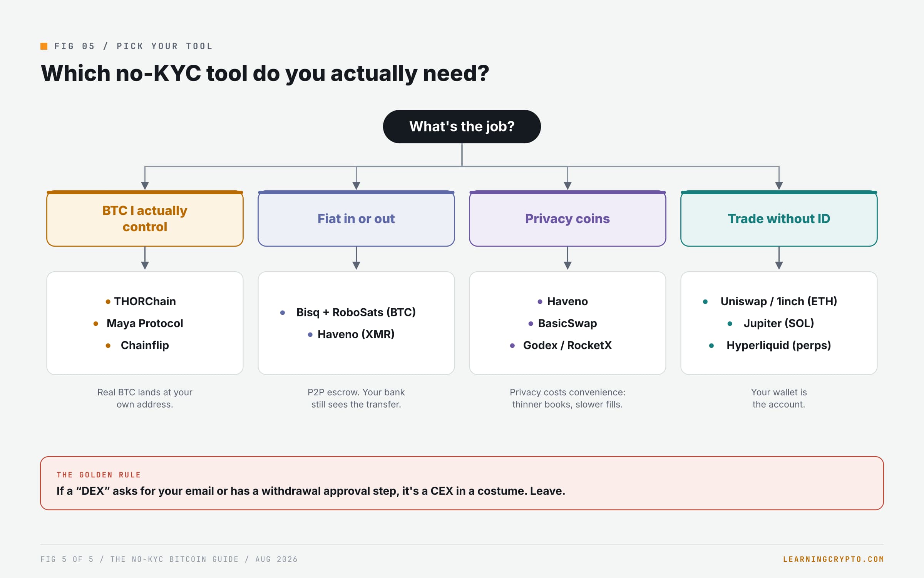Click "Uniswap / 1inch (ETH)" entry

pyautogui.click(x=779, y=301)
